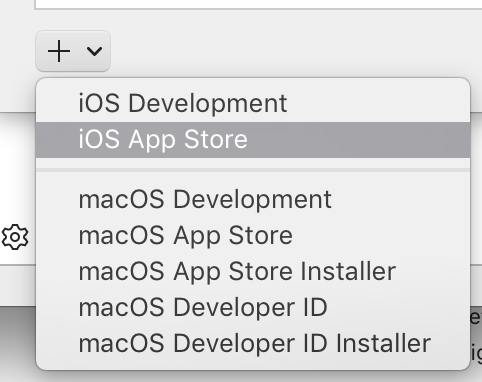482x382 pixels.
Task: Add an iOS App Store distribution certificate
Action: pyautogui.click(x=253, y=139)
